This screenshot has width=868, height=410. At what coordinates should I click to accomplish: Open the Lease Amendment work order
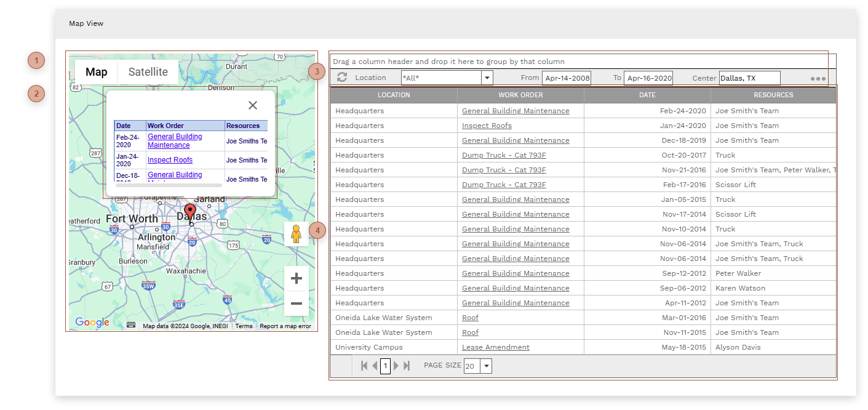coord(495,347)
